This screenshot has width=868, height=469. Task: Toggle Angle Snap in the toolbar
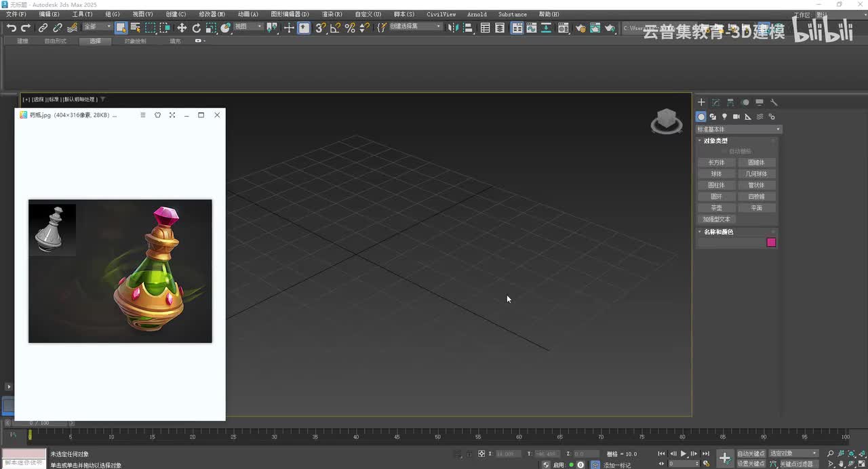coord(335,28)
